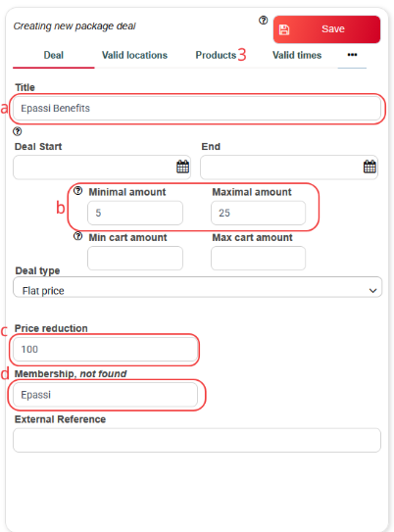Switch to the Deal tab
The image size is (394, 532).
[x=54, y=55]
